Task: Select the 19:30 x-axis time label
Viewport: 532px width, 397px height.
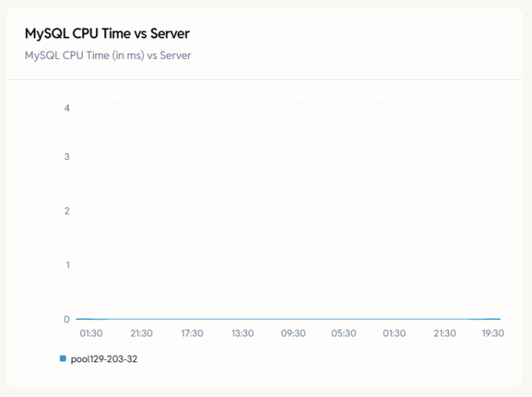Action: [493, 333]
